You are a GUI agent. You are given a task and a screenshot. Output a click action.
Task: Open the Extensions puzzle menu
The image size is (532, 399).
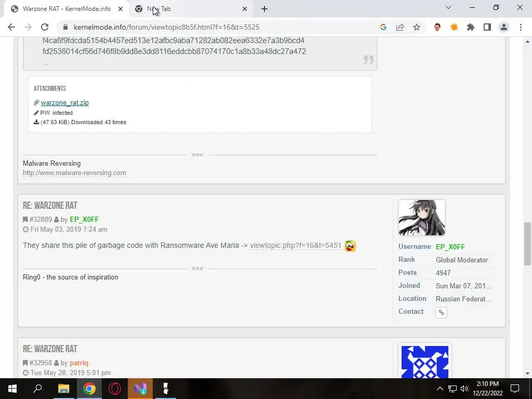tap(471, 27)
